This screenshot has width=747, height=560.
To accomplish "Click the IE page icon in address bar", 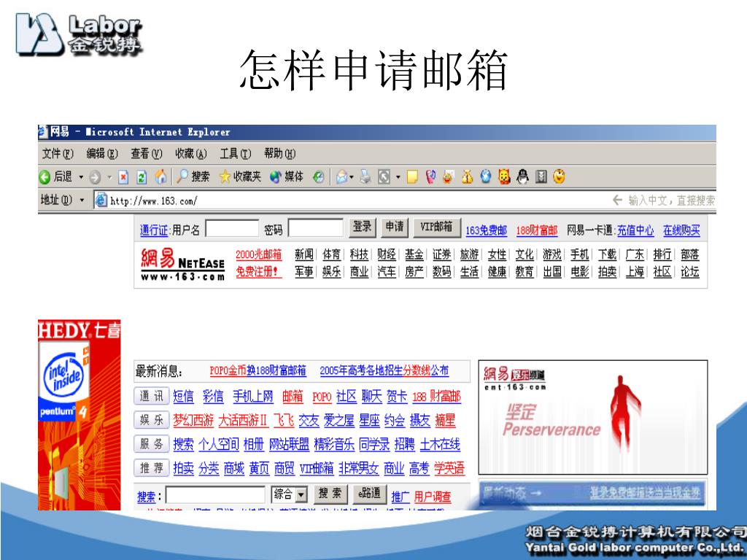I will point(101,200).
